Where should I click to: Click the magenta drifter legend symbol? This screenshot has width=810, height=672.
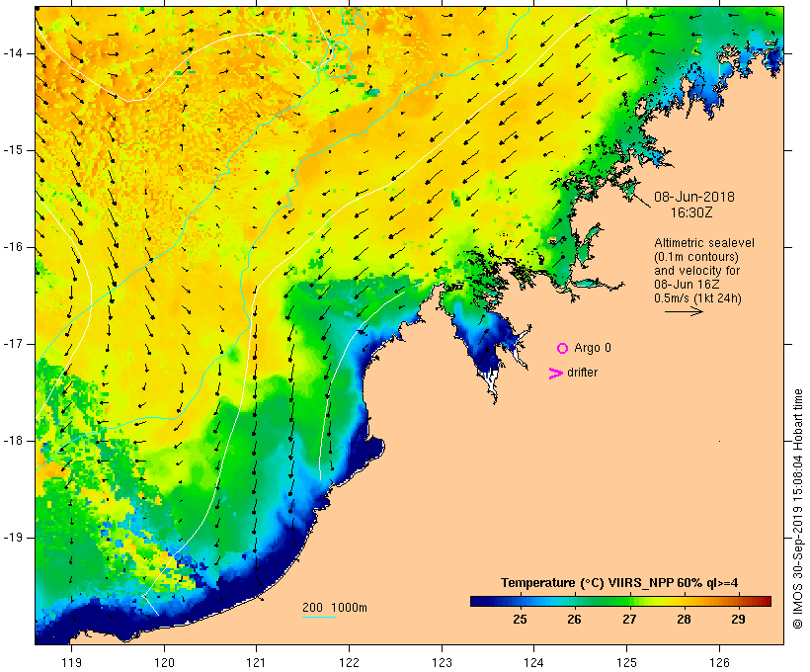point(556,374)
